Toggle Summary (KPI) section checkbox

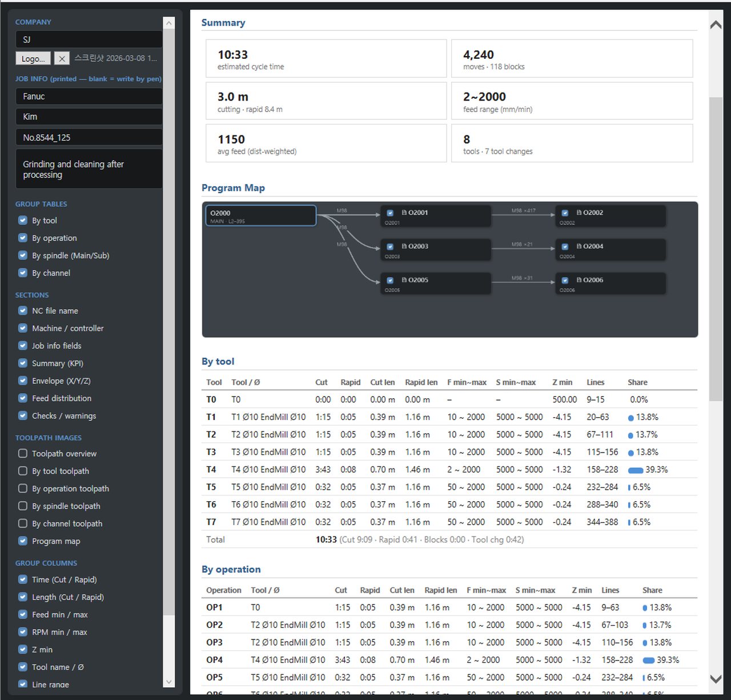pyautogui.click(x=23, y=363)
